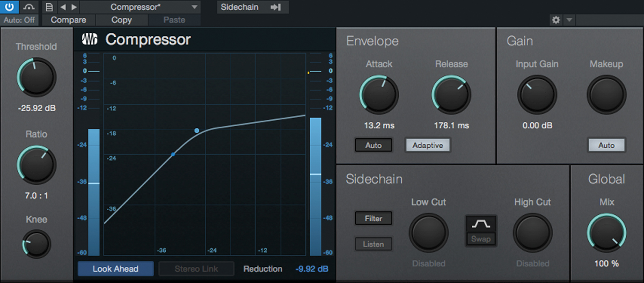
Task: Click the input level meter
Action: click(x=94, y=192)
